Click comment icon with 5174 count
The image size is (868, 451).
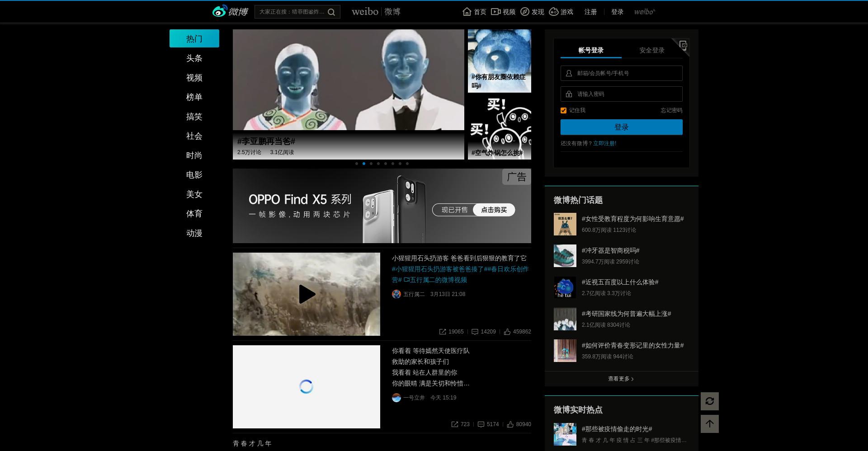click(481, 424)
